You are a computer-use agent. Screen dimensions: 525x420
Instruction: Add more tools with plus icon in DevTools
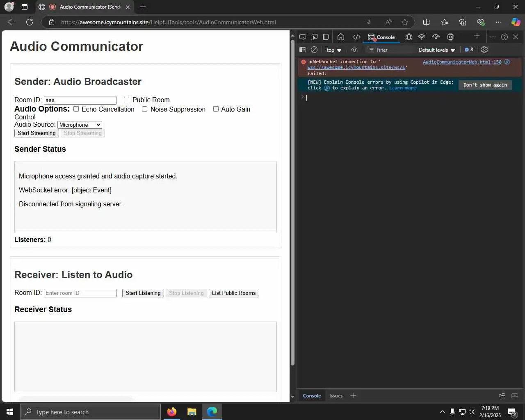point(477,36)
